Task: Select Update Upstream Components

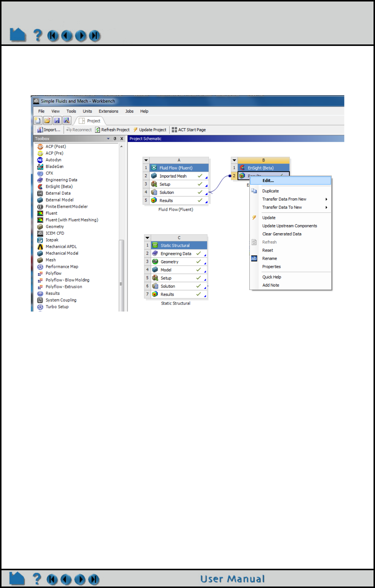Action: (x=291, y=226)
